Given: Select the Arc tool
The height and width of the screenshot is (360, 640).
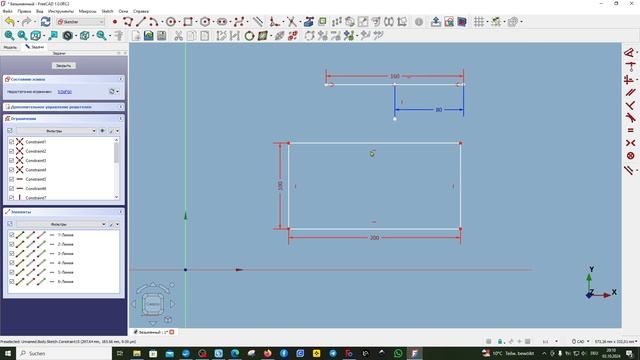Looking at the screenshot, I should (x=153, y=22).
